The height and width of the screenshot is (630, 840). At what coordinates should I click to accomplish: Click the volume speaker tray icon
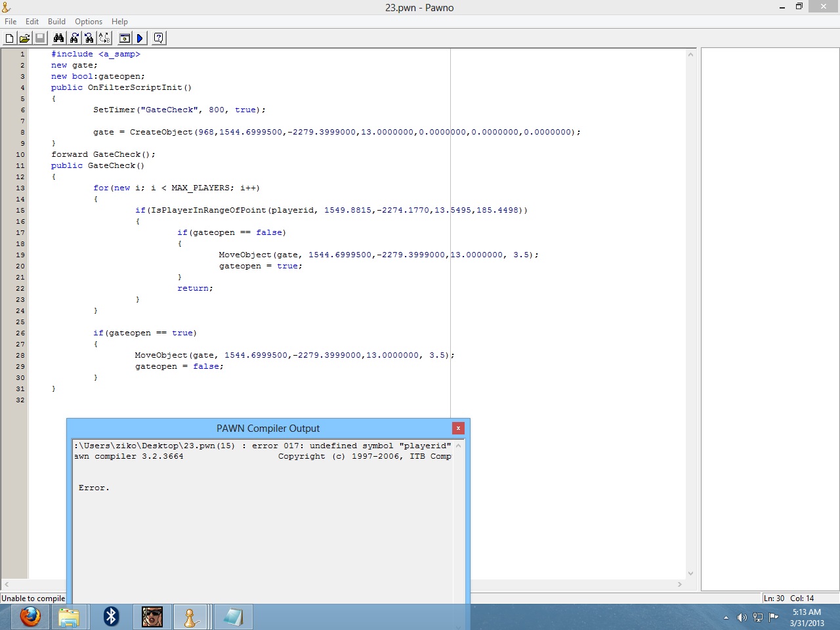[742, 618]
